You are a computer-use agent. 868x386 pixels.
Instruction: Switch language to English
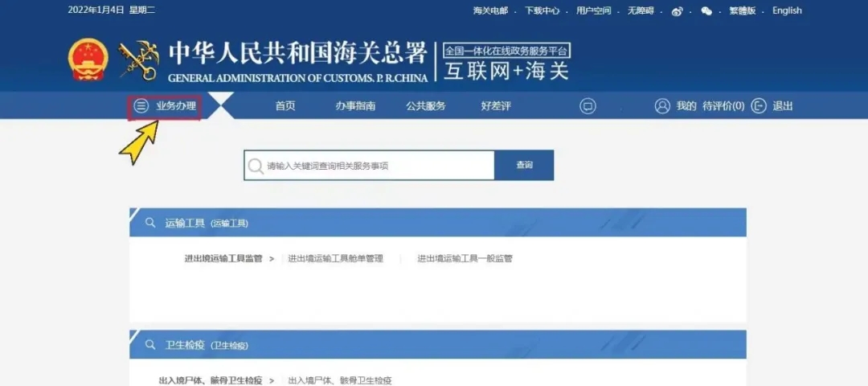[x=787, y=11]
